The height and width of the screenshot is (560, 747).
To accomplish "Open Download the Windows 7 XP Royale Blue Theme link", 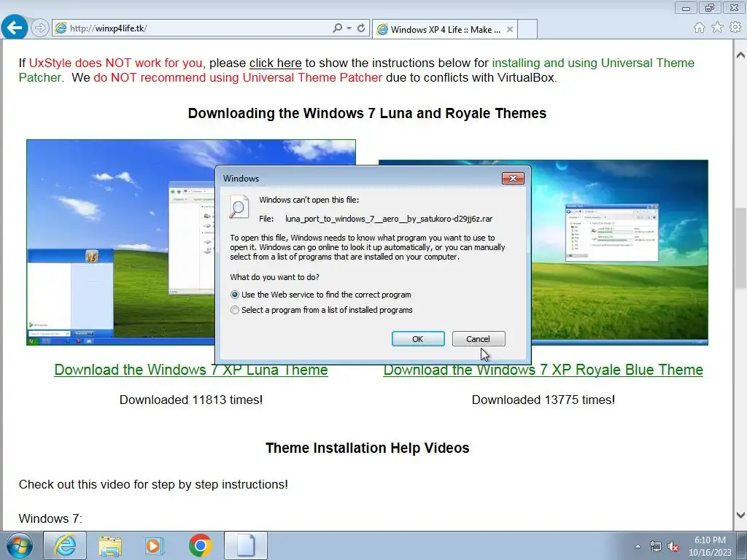I will coord(543,370).
